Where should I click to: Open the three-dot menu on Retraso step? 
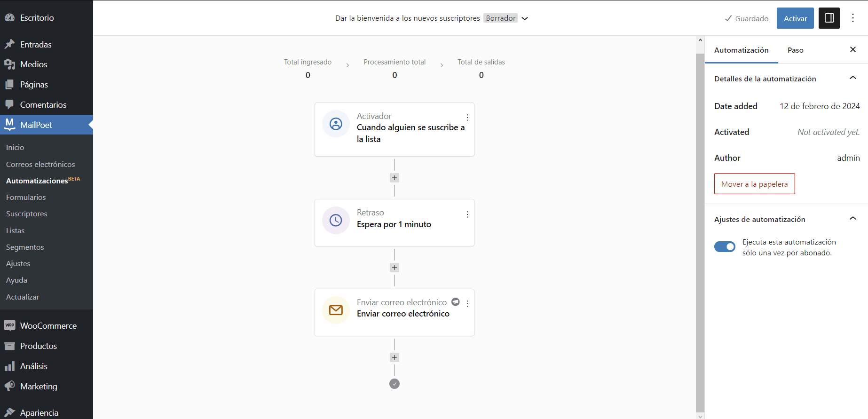[467, 214]
